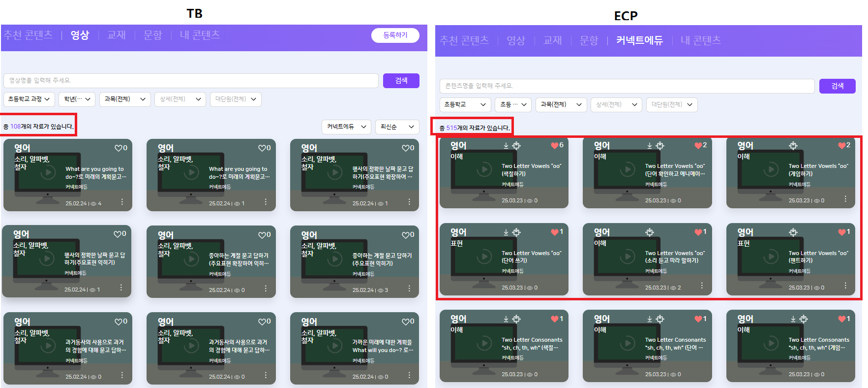Expand the 최신순 sort dropdown
The height and width of the screenshot is (388, 868).
[397, 127]
